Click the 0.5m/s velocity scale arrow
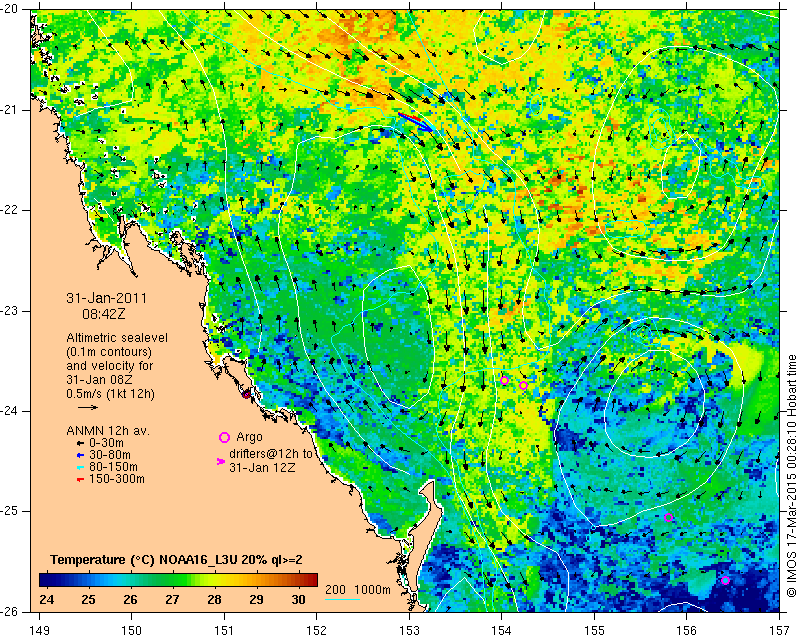The image size is (800, 640). tap(88, 407)
